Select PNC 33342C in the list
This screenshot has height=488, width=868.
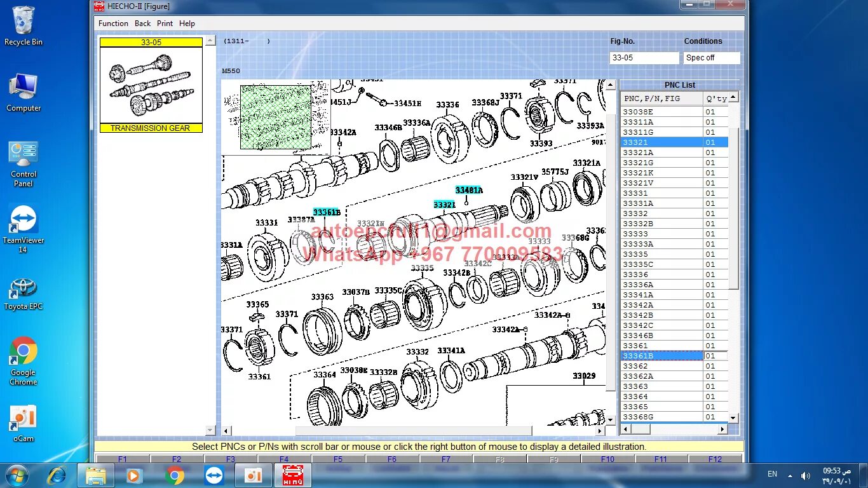tap(674, 325)
